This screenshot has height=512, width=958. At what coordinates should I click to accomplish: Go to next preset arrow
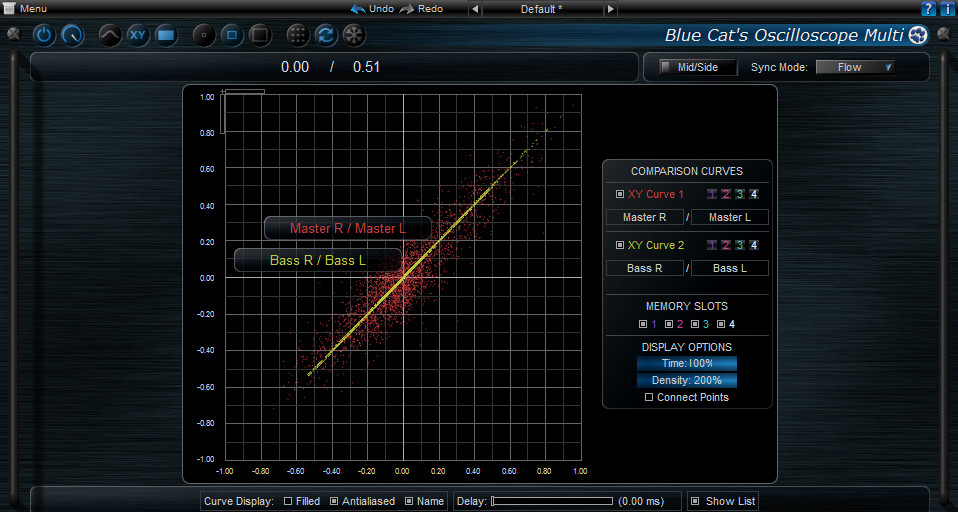[x=610, y=9]
